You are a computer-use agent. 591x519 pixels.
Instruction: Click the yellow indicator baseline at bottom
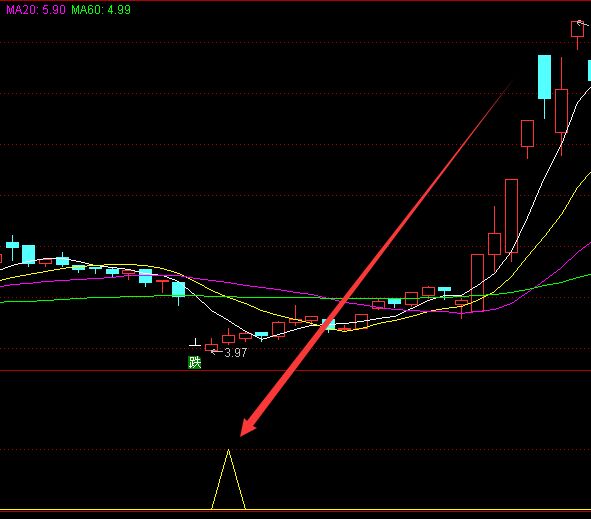click(296, 510)
